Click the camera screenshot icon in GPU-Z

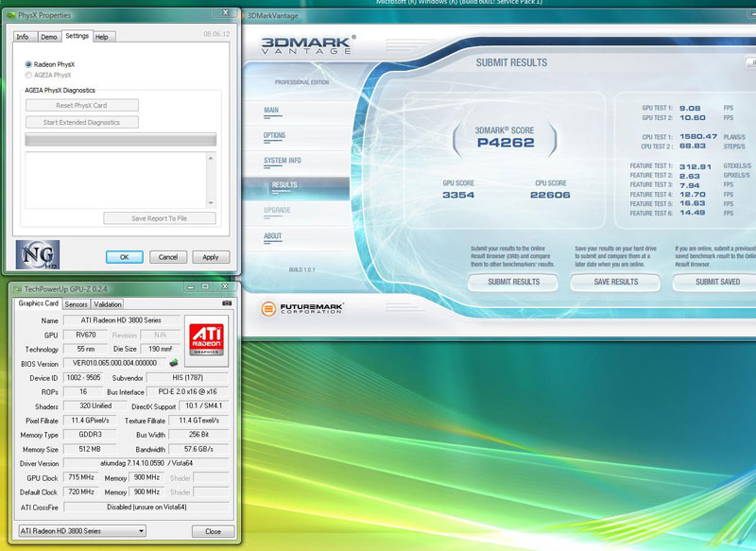click(227, 303)
